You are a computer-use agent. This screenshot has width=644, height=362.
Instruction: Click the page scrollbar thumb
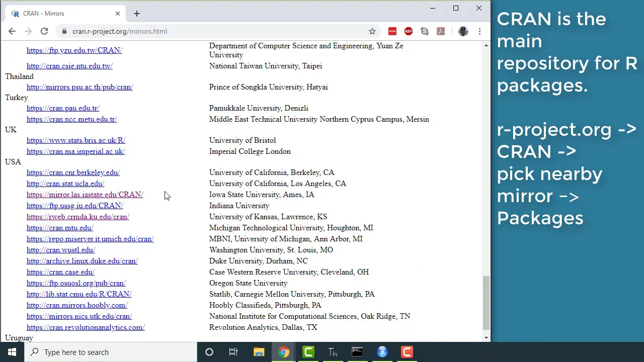tap(486, 303)
